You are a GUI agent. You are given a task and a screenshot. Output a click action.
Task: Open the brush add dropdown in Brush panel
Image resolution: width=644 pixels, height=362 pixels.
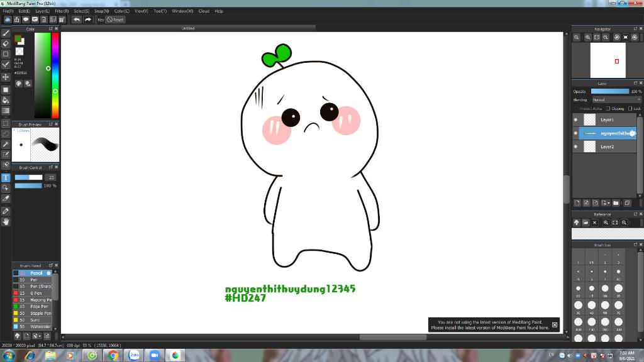pos(40,336)
